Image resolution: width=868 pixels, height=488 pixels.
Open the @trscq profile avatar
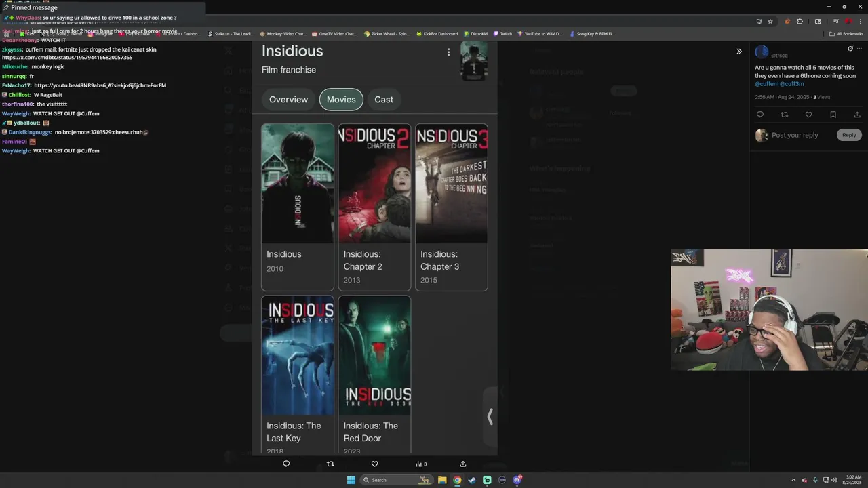[762, 52]
